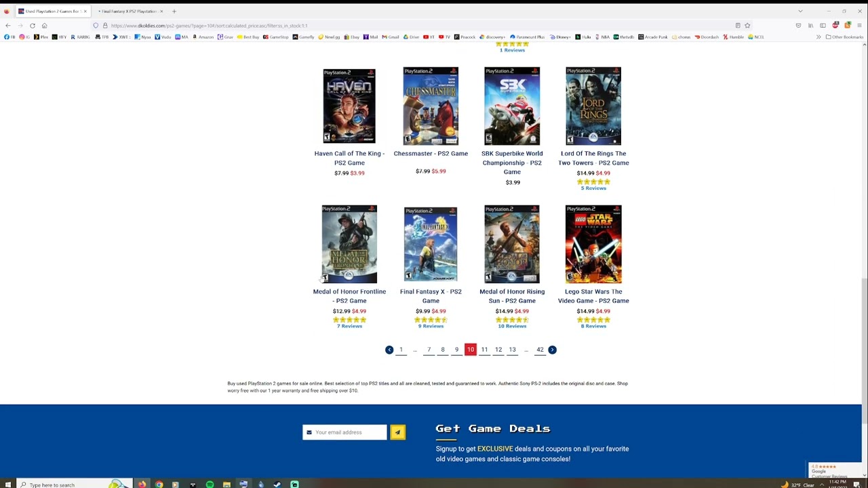
Task: Read 10 Reviews for Rising Sun
Action: (512, 326)
